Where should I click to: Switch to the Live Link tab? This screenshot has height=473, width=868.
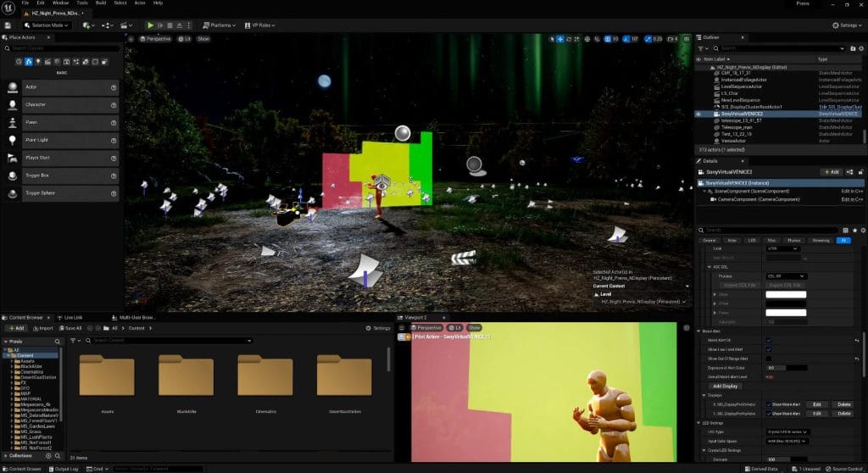point(74,317)
